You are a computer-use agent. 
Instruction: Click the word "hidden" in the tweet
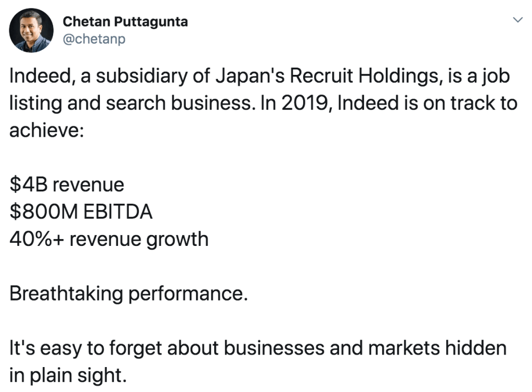coord(477,347)
